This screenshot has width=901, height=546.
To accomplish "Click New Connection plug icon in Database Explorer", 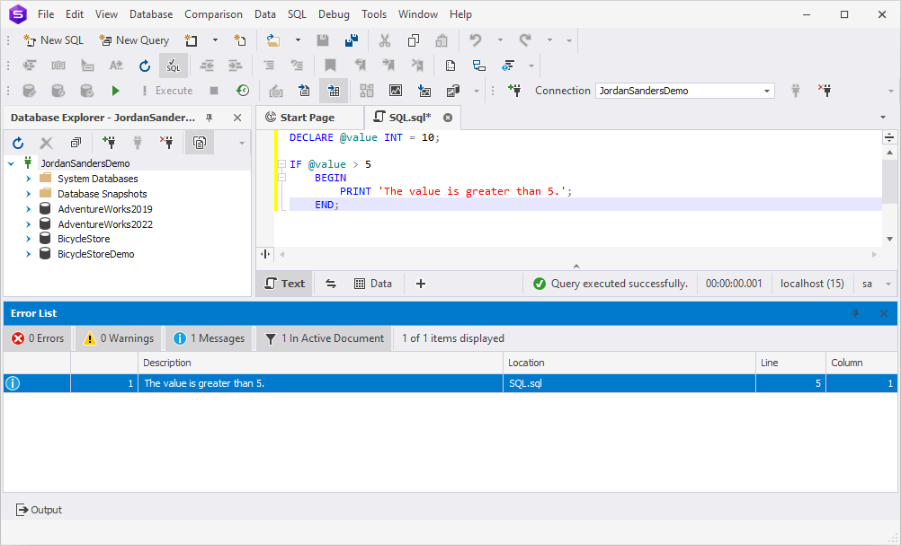I will (x=108, y=143).
